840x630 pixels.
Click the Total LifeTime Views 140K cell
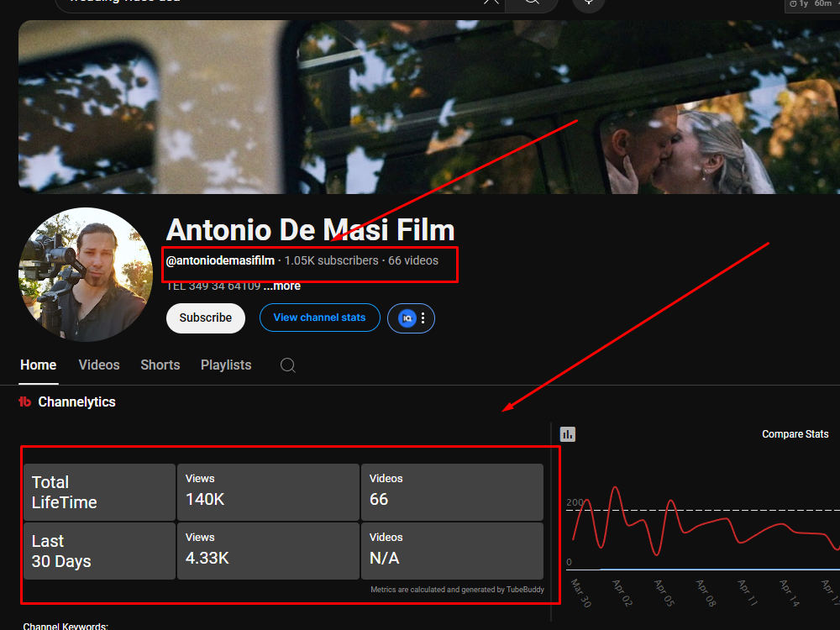point(268,492)
